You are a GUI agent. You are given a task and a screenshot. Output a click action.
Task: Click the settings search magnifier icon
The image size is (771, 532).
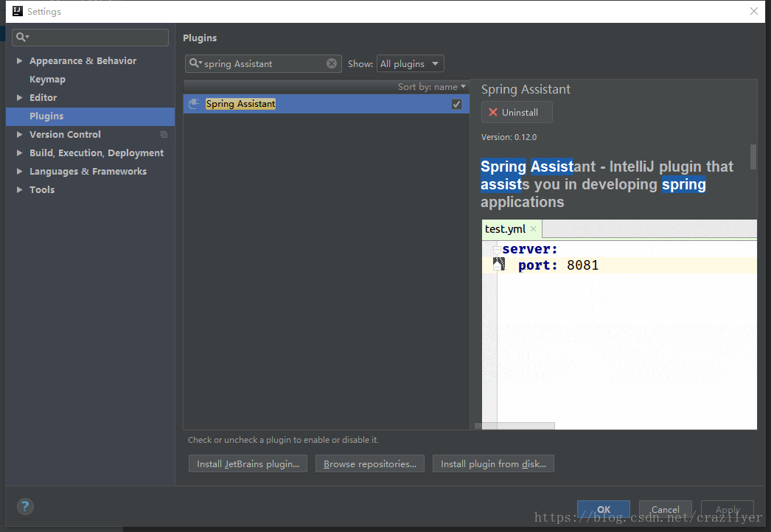tap(22, 37)
